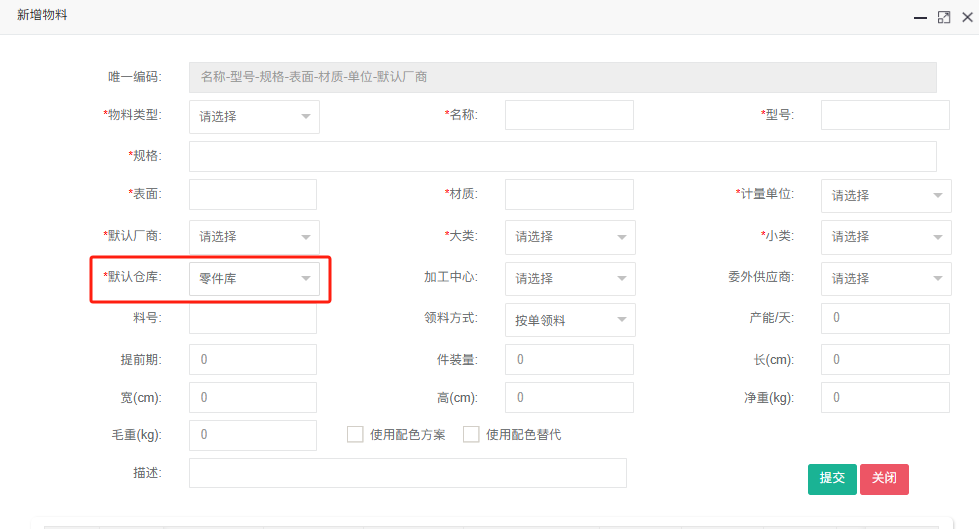Image resolution: width=979 pixels, height=529 pixels.
Task: Open the 加工中心 dropdown
Action: tap(569, 279)
